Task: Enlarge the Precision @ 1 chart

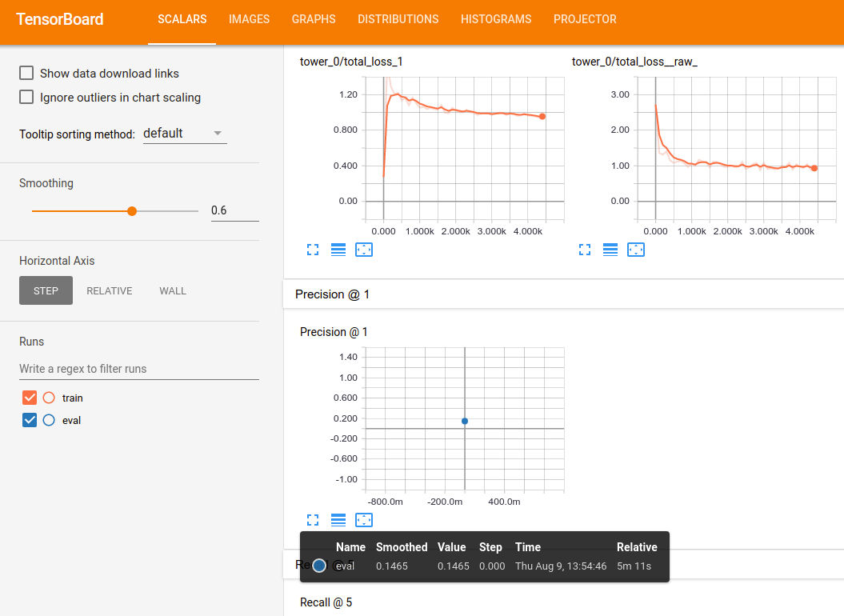Action: click(312, 520)
